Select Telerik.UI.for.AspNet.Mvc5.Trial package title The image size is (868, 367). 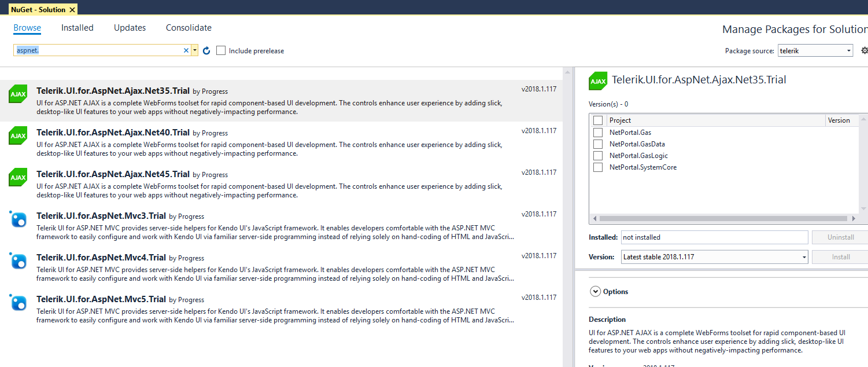coord(101,299)
